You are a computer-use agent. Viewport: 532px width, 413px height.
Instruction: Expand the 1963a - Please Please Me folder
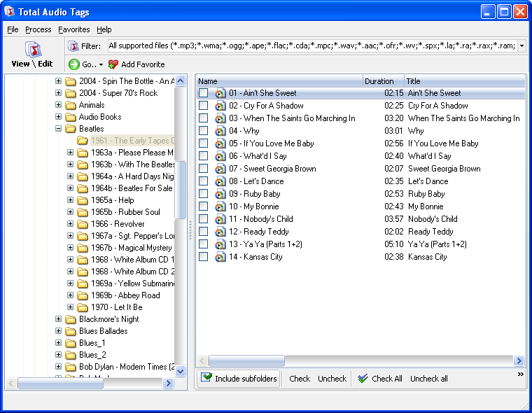click(x=70, y=153)
